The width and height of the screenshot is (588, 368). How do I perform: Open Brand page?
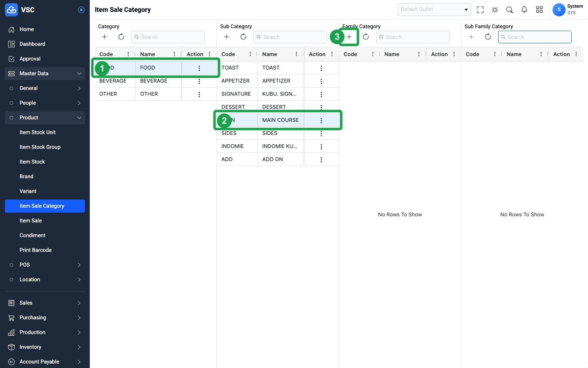[45, 177]
